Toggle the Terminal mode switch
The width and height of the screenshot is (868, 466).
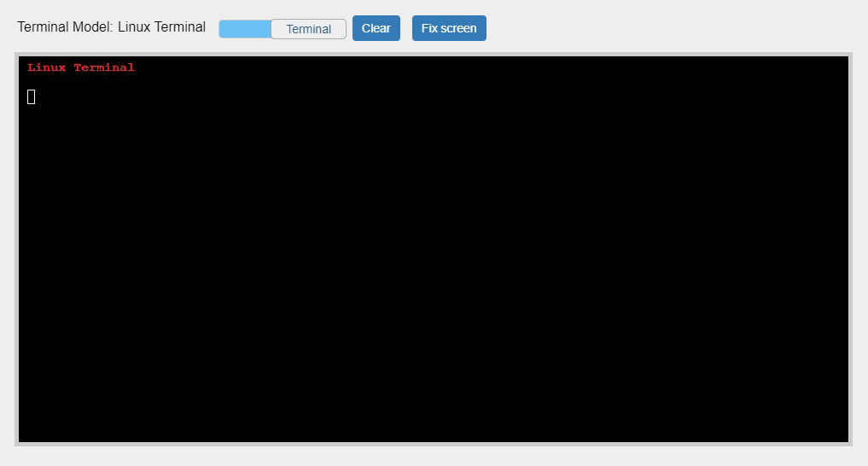[283, 29]
